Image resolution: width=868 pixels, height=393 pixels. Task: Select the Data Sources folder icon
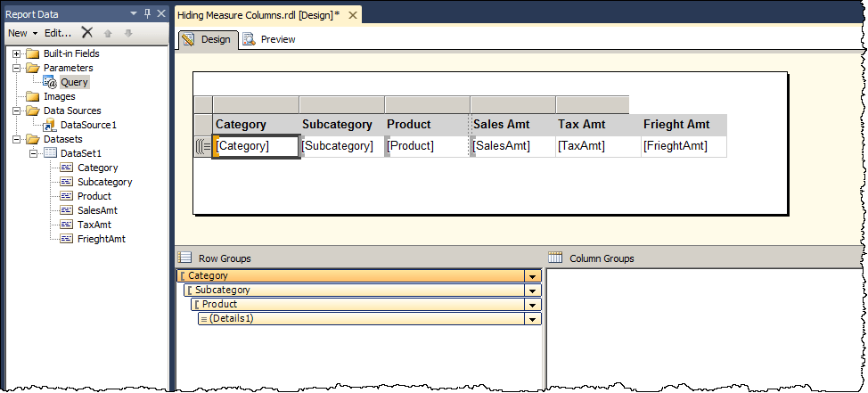(33, 111)
